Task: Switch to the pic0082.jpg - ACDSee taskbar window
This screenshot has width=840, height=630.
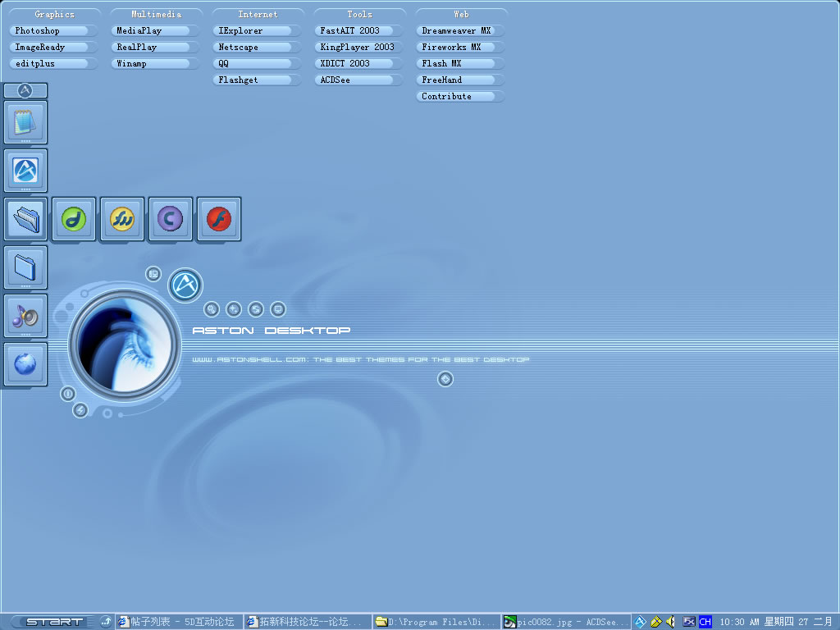Action: (x=564, y=622)
